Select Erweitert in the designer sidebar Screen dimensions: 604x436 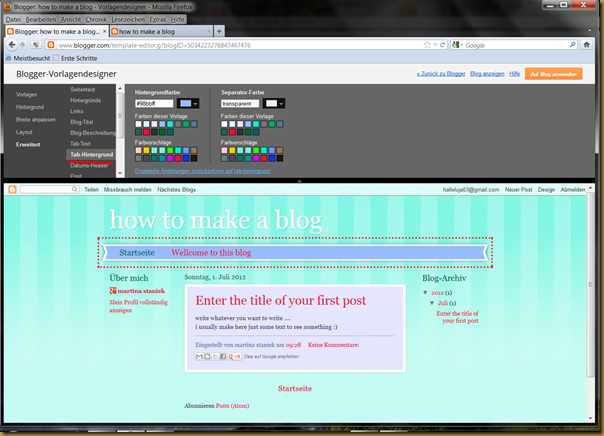click(x=28, y=144)
